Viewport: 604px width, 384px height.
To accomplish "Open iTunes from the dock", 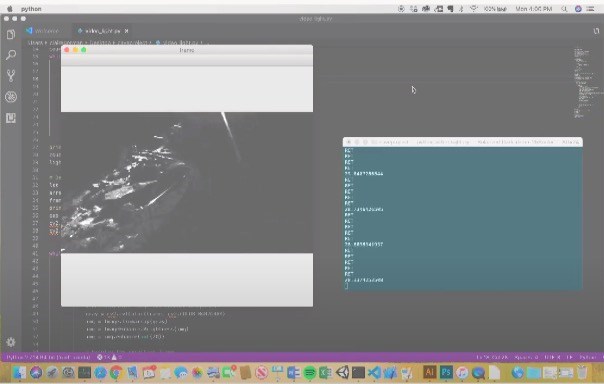I will coord(462,372).
